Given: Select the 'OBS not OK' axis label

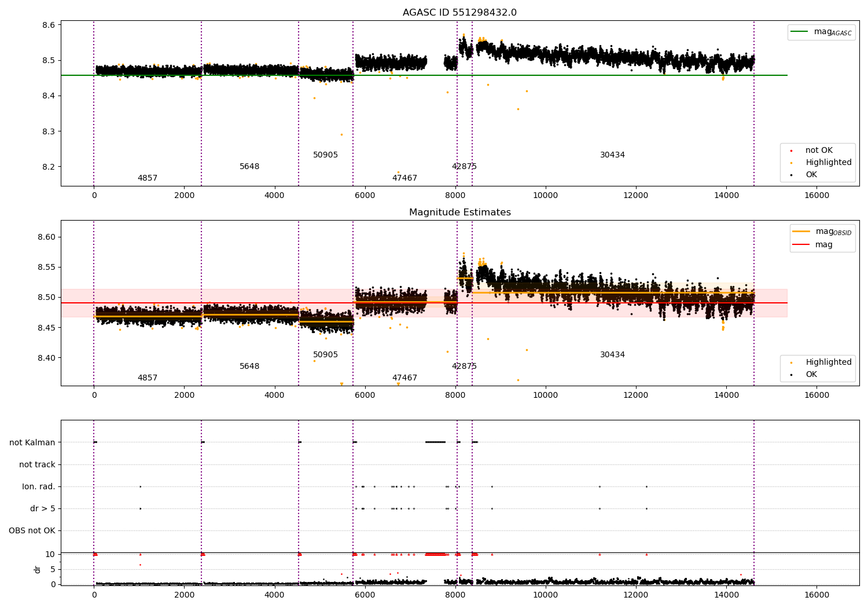Looking at the screenshot, I should pos(32,531).
